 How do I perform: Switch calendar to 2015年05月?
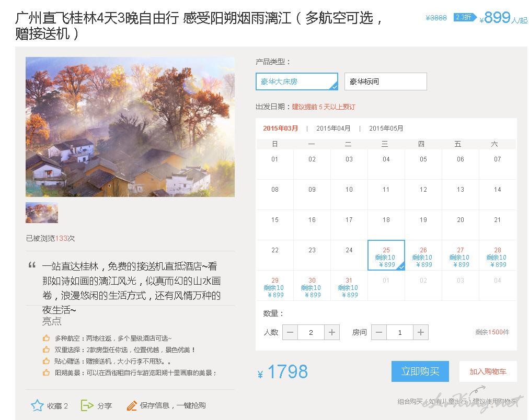tap(386, 129)
